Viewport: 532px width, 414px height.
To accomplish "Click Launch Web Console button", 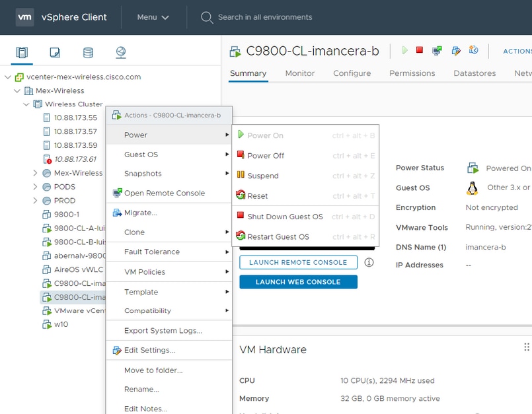I will point(298,282).
